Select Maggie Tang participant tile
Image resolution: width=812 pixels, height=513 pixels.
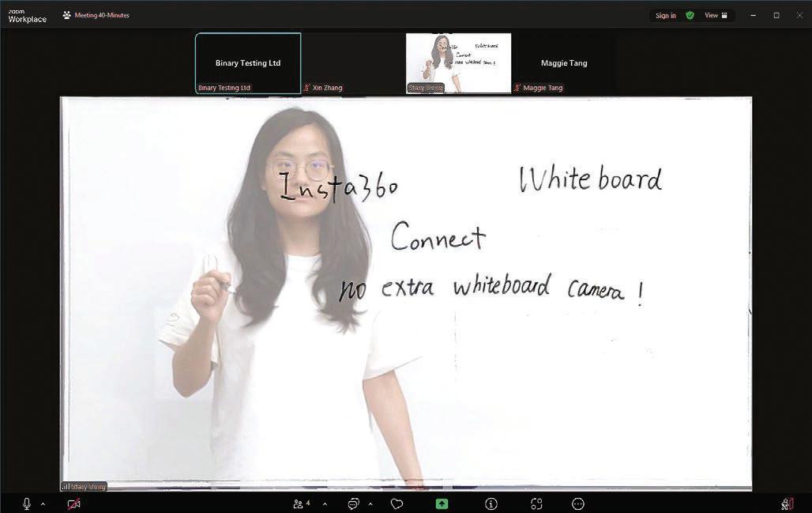pyautogui.click(x=564, y=63)
